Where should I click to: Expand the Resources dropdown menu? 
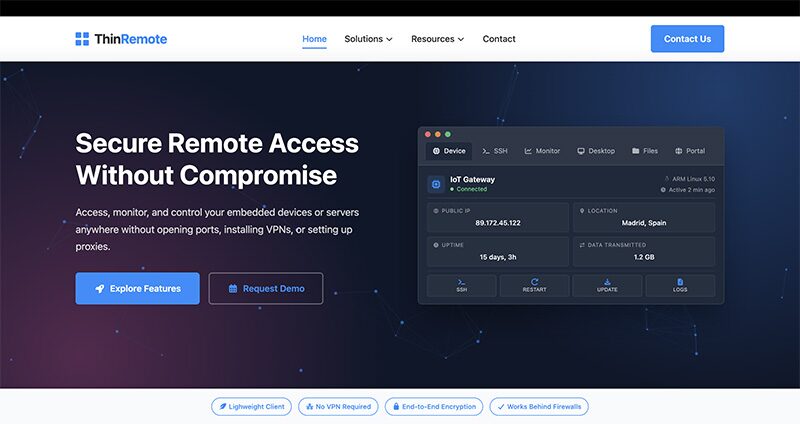(438, 39)
